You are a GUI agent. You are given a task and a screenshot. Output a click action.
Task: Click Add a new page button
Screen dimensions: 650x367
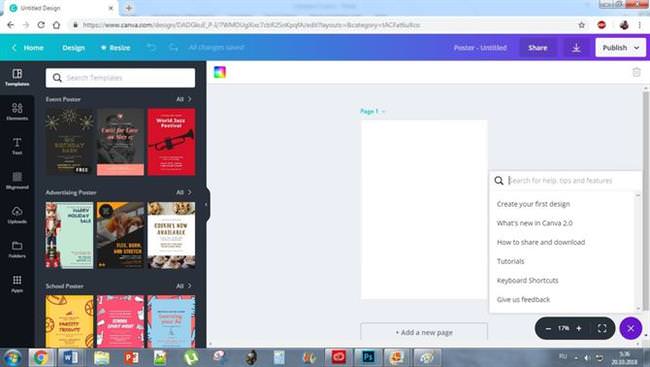point(424,332)
